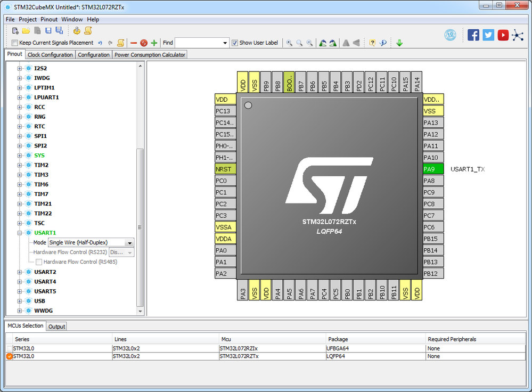Click the checked STM32L072RZTx row marker

(9, 356)
